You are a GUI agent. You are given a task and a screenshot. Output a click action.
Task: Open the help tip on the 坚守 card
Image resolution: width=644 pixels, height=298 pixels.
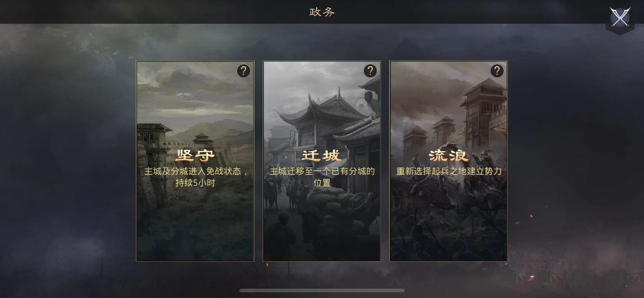click(243, 71)
